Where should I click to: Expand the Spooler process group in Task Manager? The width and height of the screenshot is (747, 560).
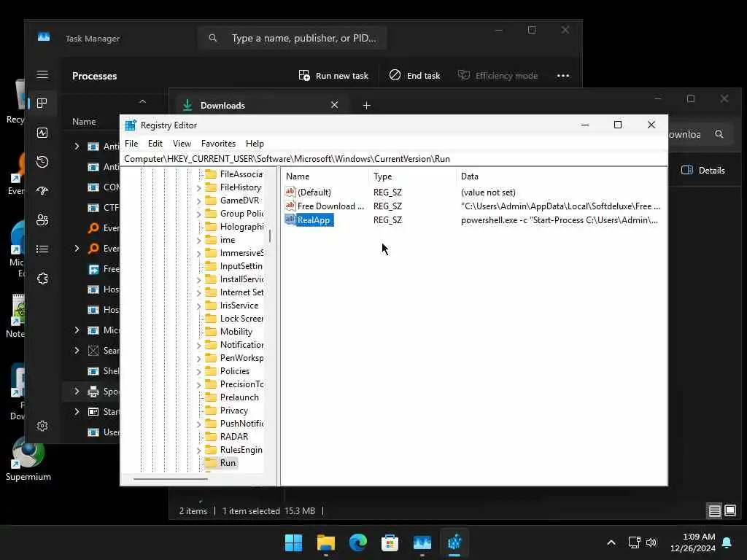pos(77,391)
